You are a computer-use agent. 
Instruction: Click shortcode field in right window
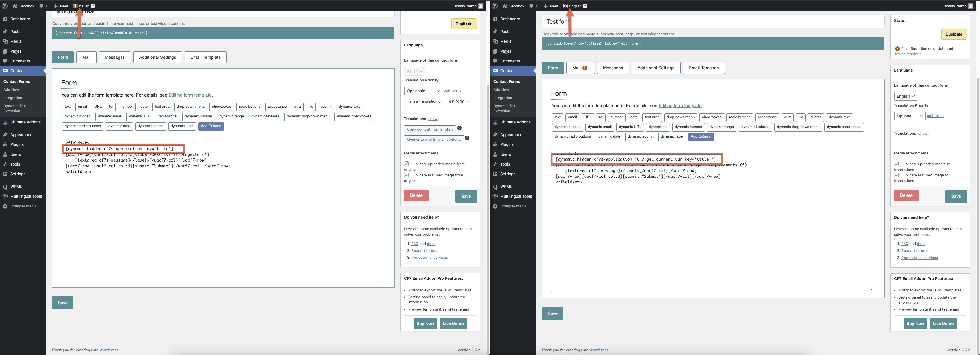click(713, 44)
